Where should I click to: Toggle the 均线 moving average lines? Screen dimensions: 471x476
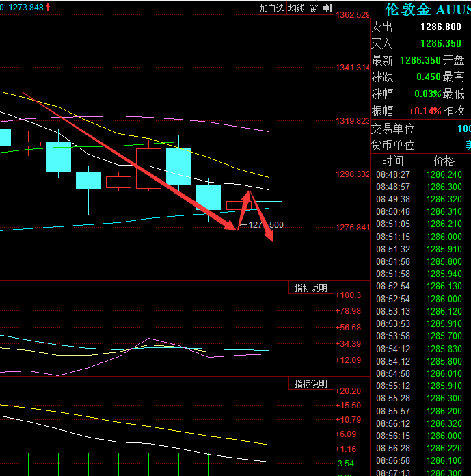(x=296, y=8)
